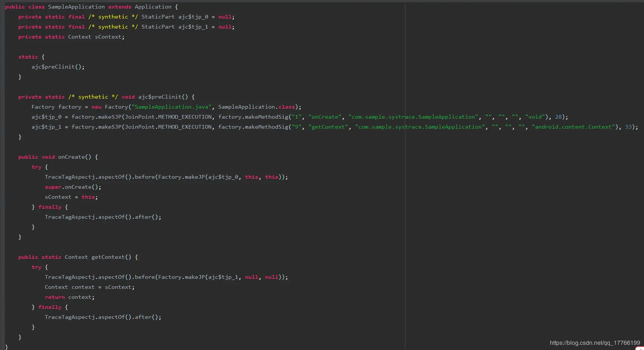The image size is (644, 350).
Task: Click 'com.sample.systrace.SampleApplication' on the "getContext" line
Action: pyautogui.click(x=420, y=127)
